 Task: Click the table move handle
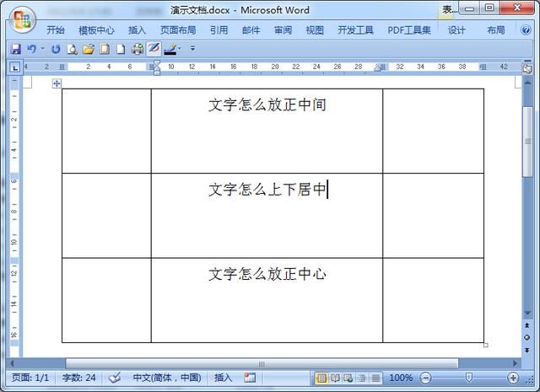[57, 83]
